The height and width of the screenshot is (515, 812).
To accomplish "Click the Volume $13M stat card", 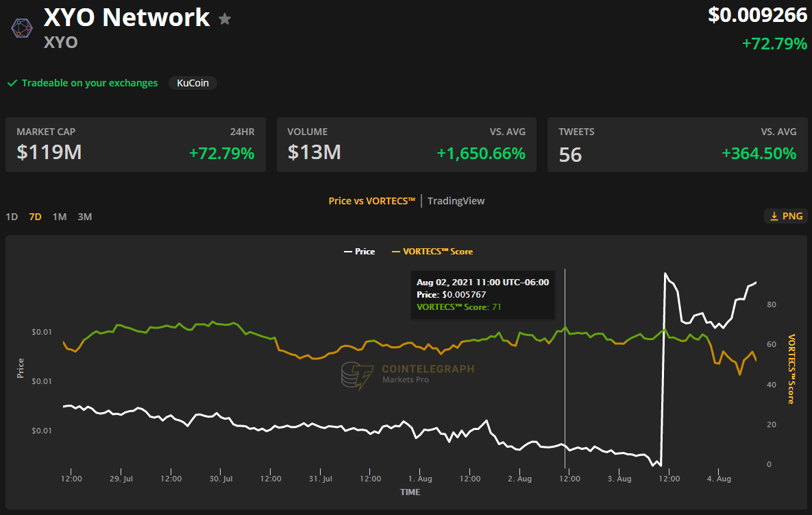I will (406, 144).
